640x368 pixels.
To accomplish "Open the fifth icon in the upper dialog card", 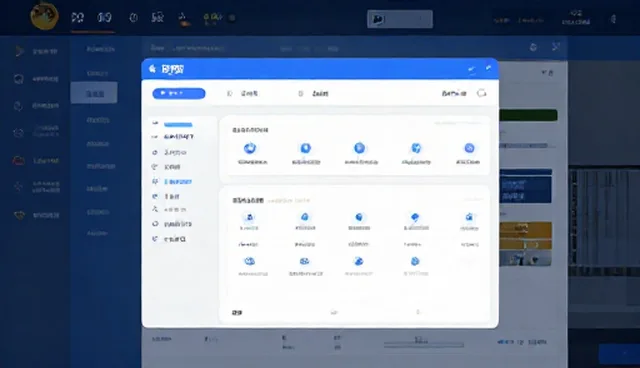I will 469,148.
